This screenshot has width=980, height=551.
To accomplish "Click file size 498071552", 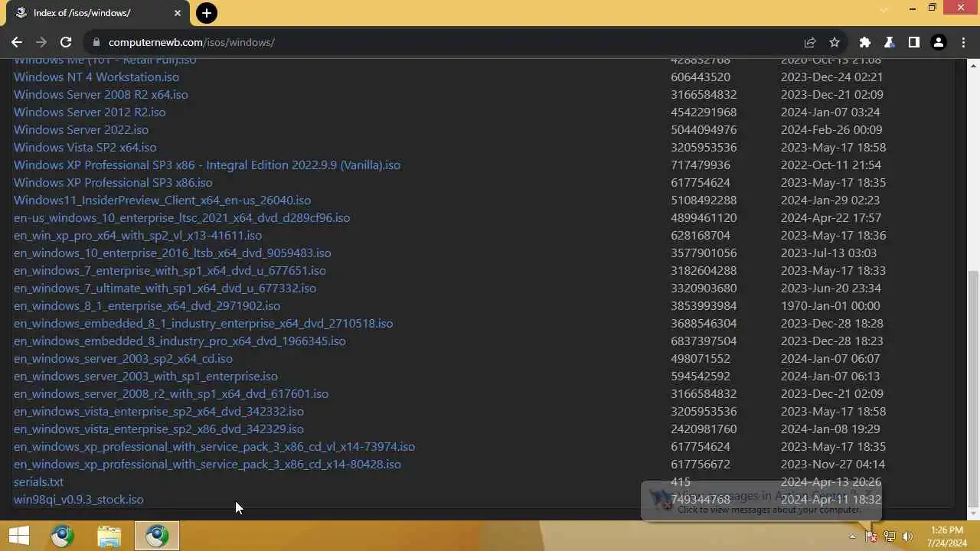I will point(701,358).
